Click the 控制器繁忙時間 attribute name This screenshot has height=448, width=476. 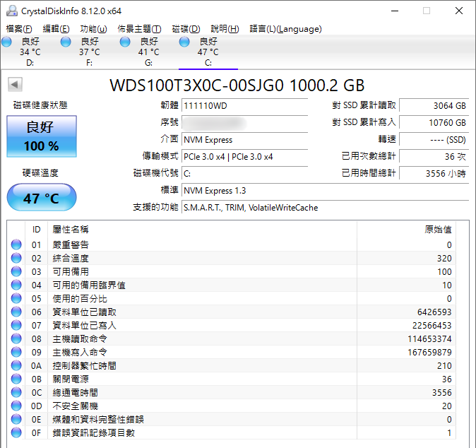(84, 366)
